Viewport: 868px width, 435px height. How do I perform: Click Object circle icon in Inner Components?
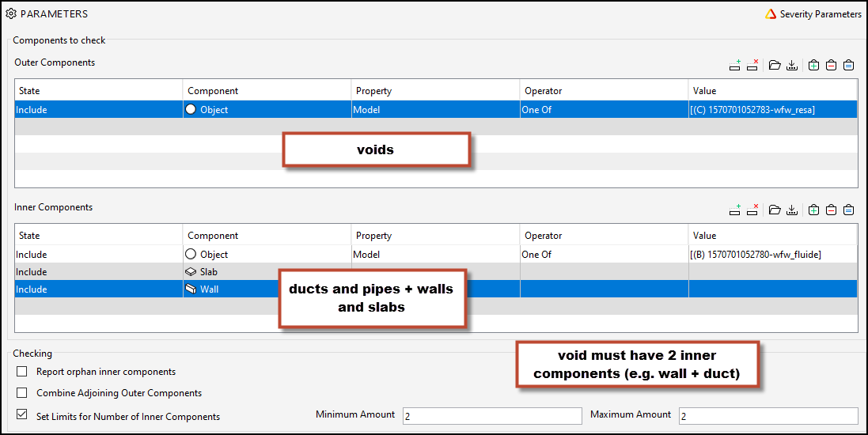coord(191,254)
